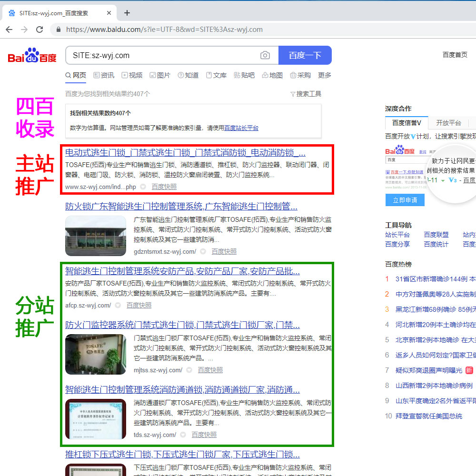Select the 开放平台 tab
476x476 pixels.
[448, 123]
